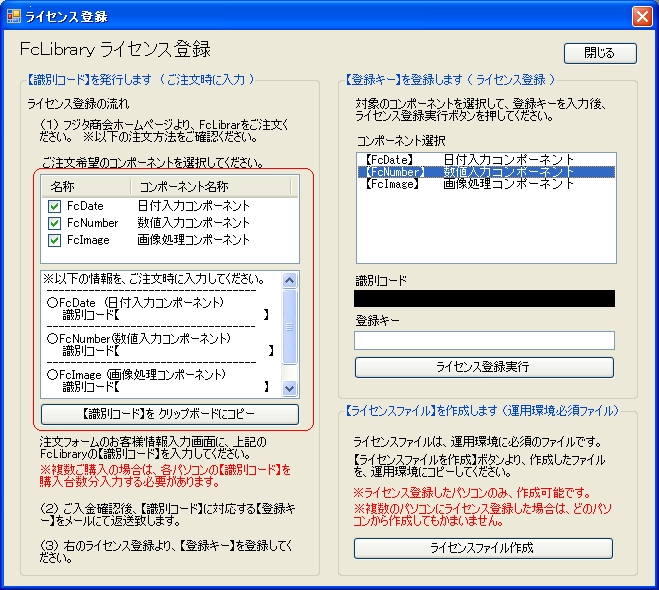The width and height of the screenshot is (659, 590).
Task: Click the ○FcImage line in the info text box
Action: pos(136,374)
